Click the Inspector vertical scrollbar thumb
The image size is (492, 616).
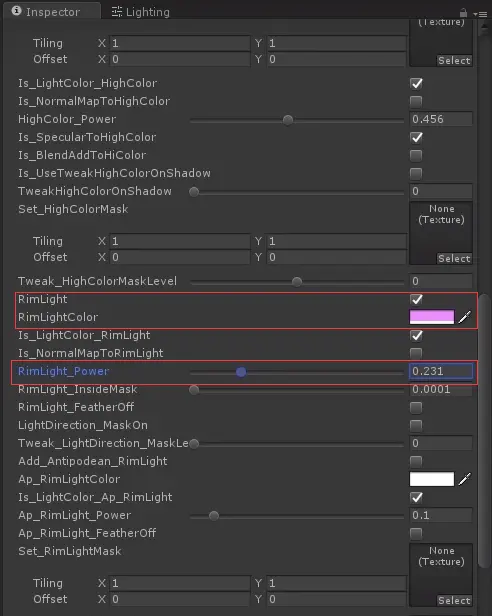484,430
